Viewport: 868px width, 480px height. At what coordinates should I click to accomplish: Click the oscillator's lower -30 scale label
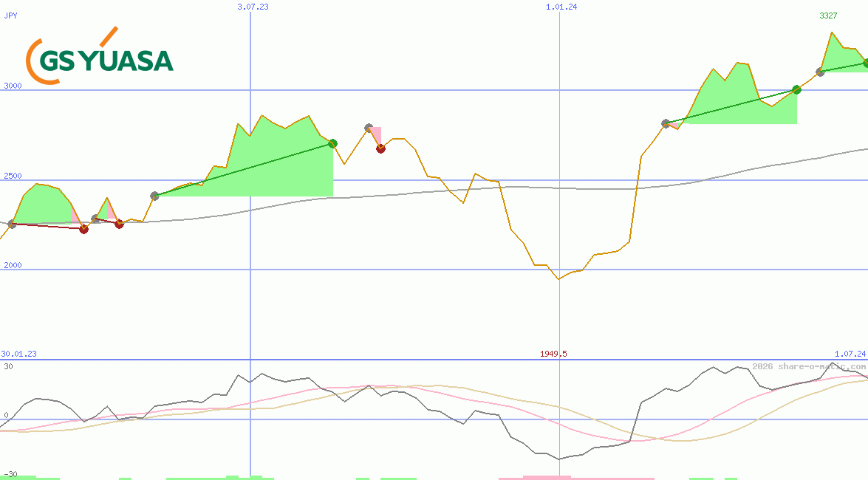(10, 474)
